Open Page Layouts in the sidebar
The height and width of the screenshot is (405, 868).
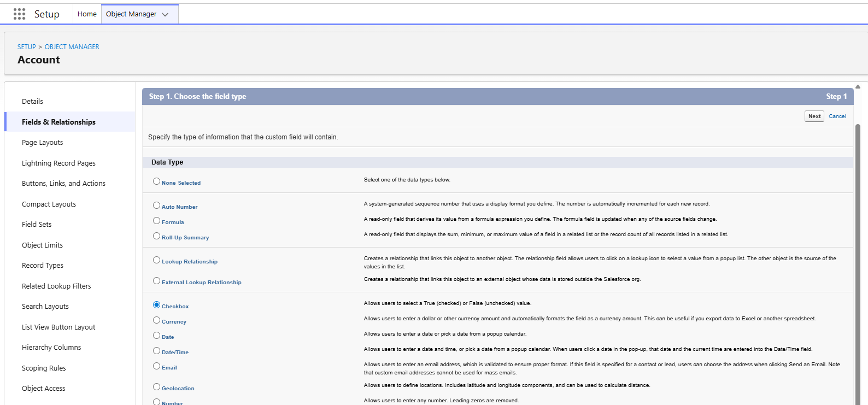[43, 143]
